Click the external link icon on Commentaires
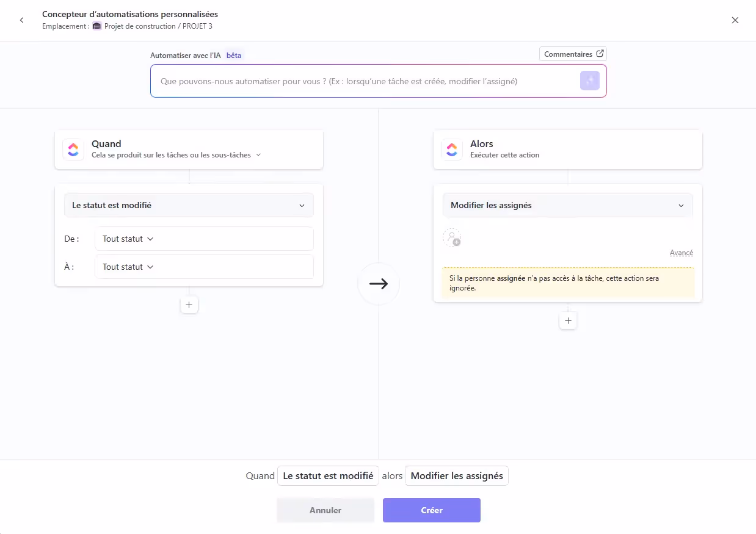The height and width of the screenshot is (534, 756). point(599,53)
